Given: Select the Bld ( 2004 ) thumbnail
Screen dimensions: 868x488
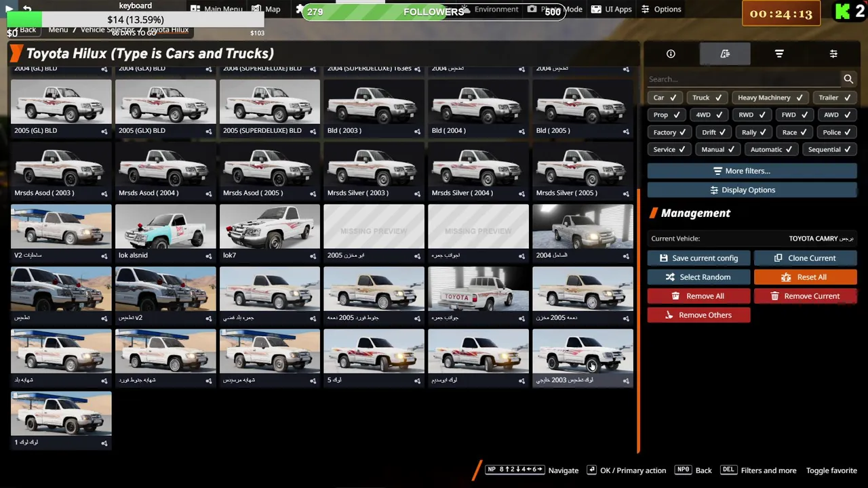Looking at the screenshot, I should pyautogui.click(x=478, y=102).
